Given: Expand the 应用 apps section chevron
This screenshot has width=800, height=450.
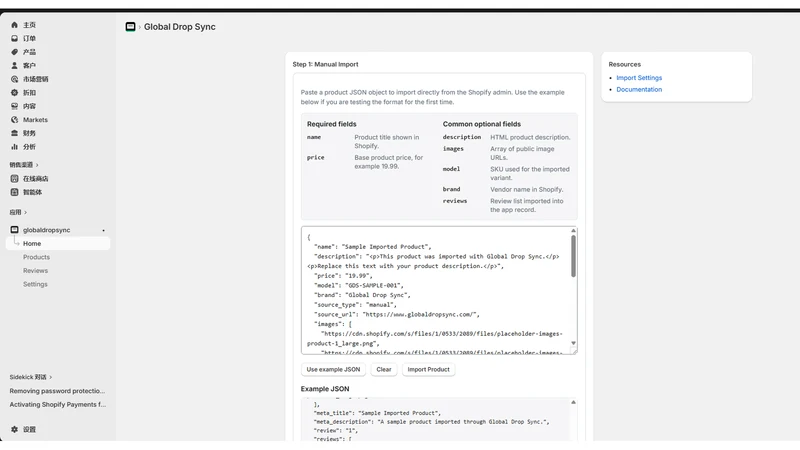Looking at the screenshot, I should pyautogui.click(x=26, y=212).
